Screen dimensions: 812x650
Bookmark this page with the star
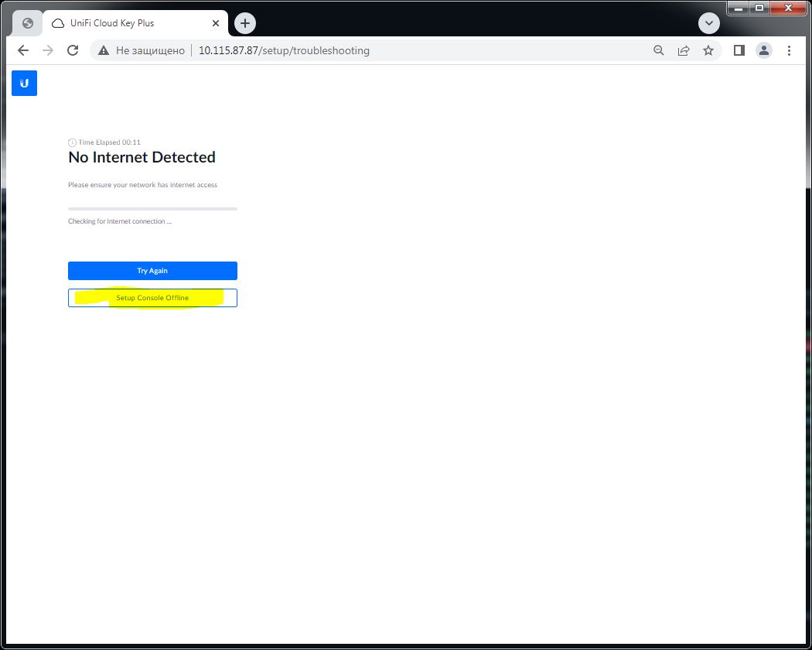tap(708, 50)
